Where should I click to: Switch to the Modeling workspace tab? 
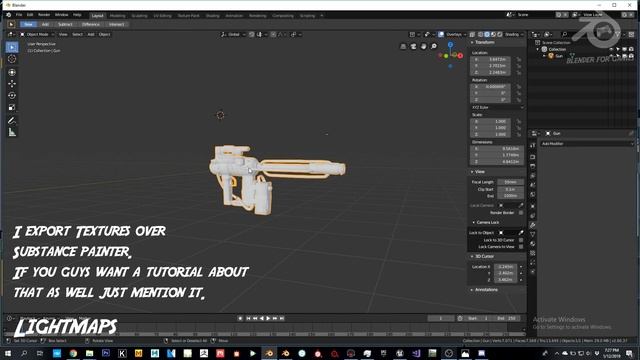(118, 16)
